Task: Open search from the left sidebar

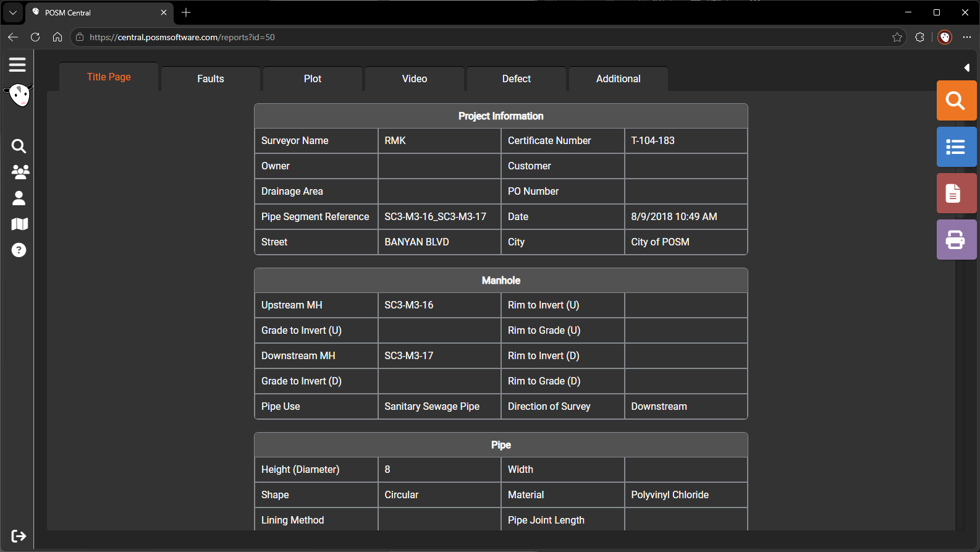Action: coord(19,146)
